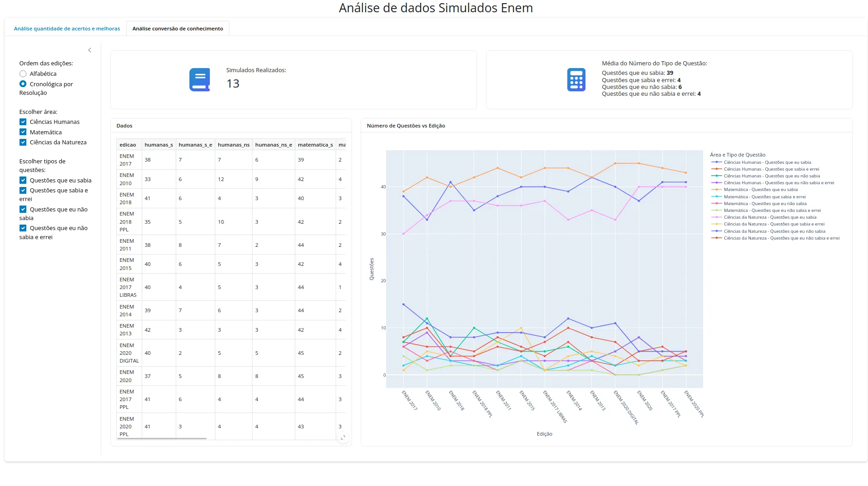Collapse the sidebar with the chevron arrow
Image resolution: width=868 pixels, height=486 pixels.
tap(89, 50)
